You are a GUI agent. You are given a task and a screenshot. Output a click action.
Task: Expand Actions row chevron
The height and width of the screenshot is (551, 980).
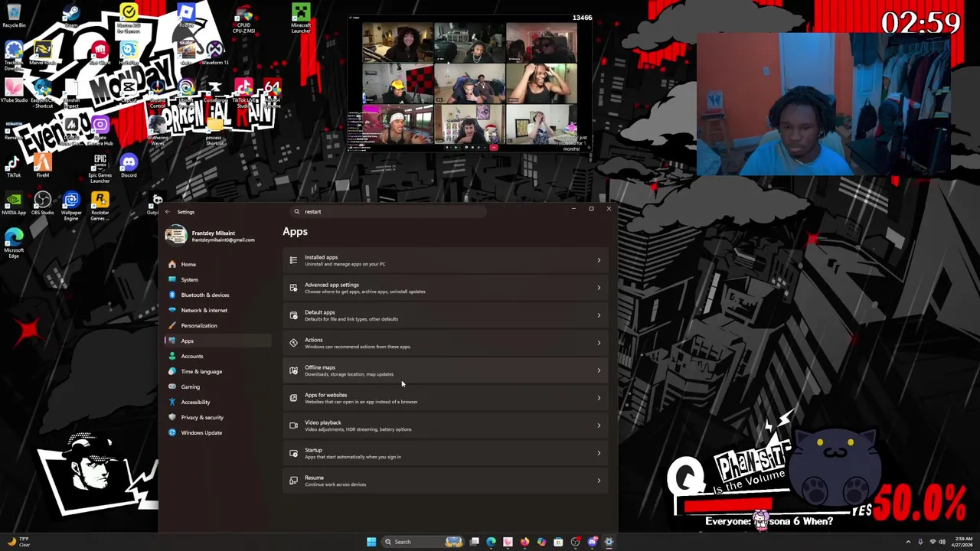tap(599, 343)
